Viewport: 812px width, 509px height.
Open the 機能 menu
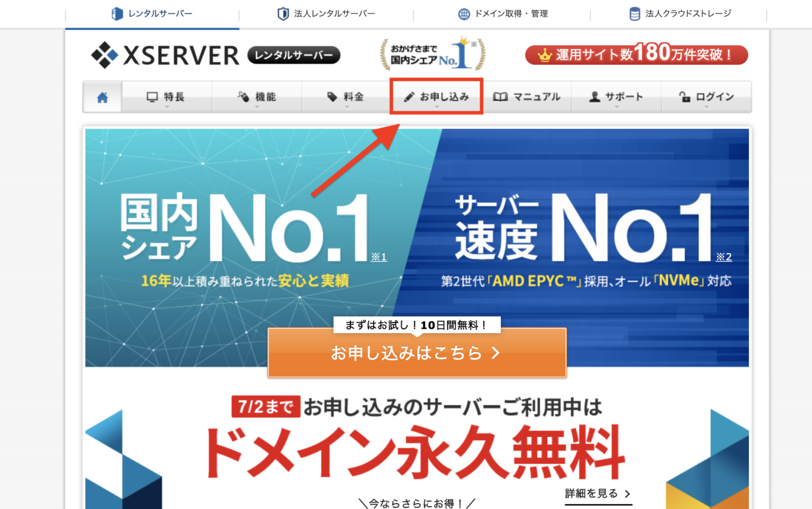click(257, 97)
